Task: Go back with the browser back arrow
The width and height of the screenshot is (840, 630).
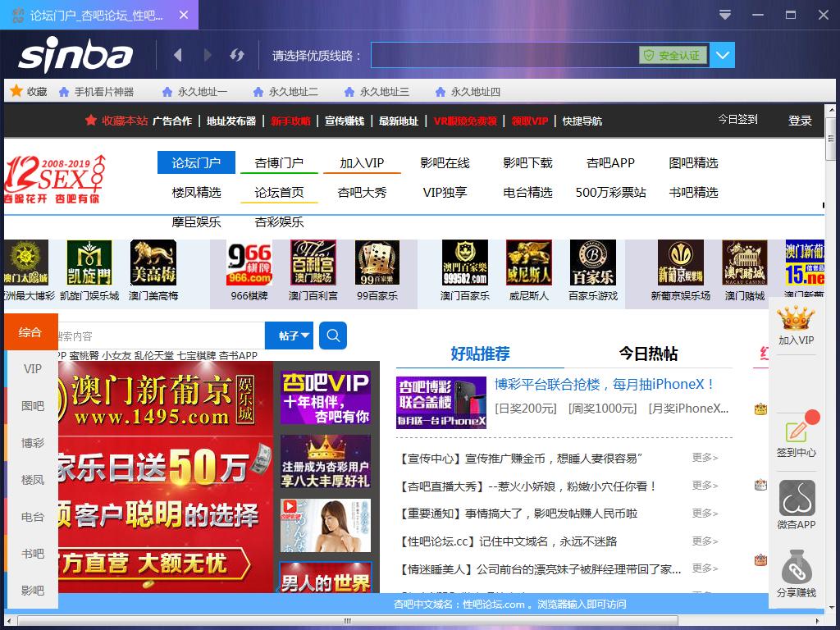Action: (x=178, y=55)
